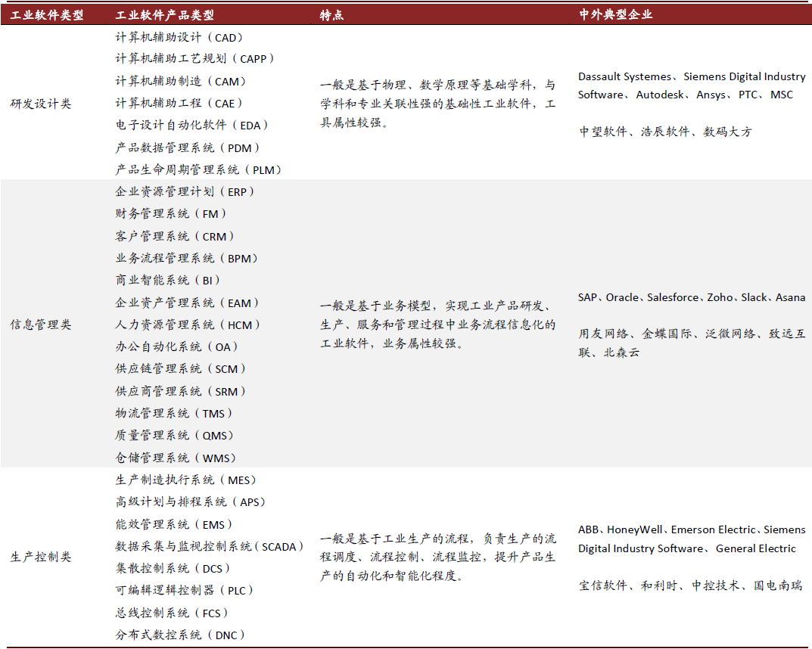Screen dimensions: 812x649
Task: Click 宝信软件、和利时、中控技术 text
Action: tap(690, 585)
